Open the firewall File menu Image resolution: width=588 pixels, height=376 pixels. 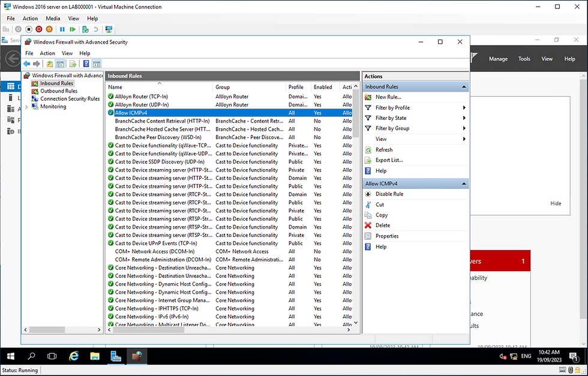pyautogui.click(x=29, y=53)
